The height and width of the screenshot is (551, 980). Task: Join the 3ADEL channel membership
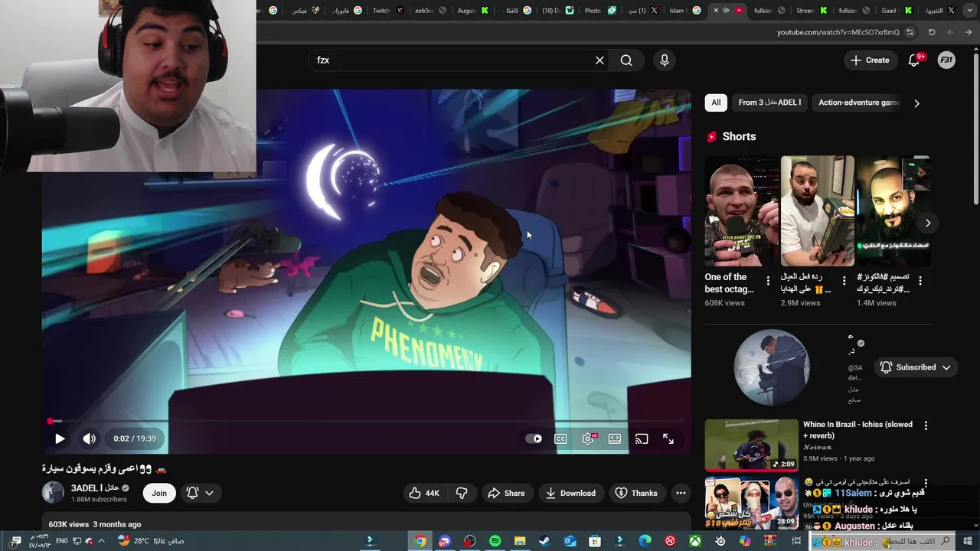click(x=159, y=493)
